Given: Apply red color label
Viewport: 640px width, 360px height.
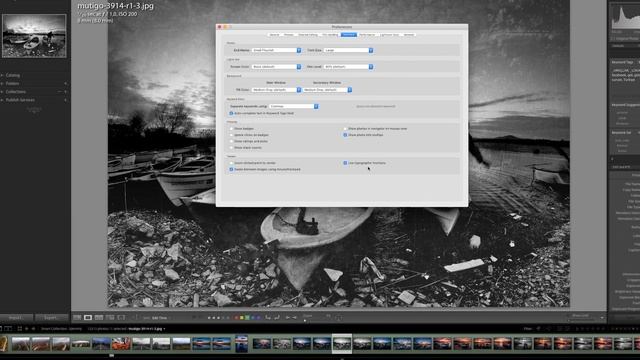Looking at the screenshot, I should [x=236, y=318].
